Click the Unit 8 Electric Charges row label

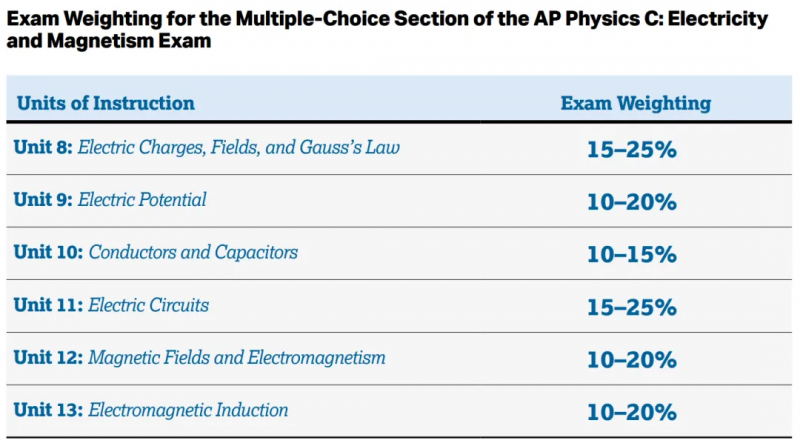click(207, 147)
